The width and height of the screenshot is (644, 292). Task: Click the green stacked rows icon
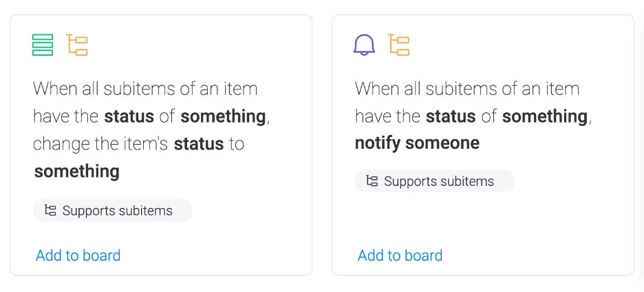(x=43, y=45)
